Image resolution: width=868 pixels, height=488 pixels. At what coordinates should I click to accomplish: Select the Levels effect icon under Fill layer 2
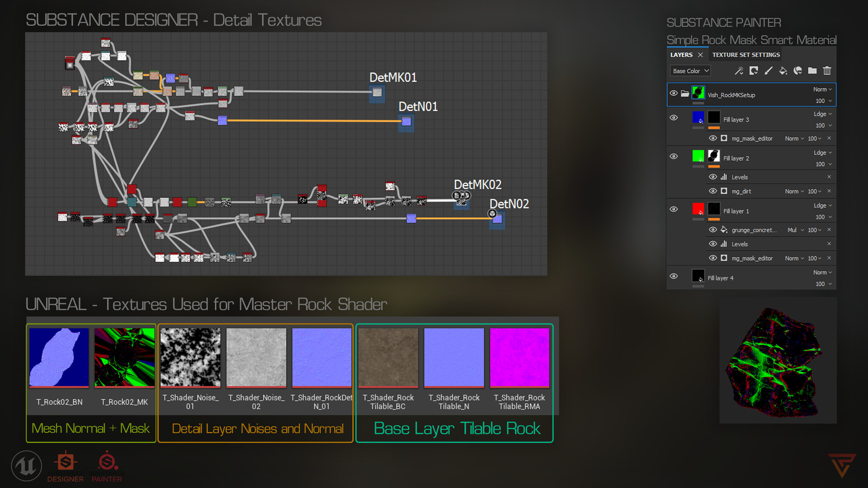[x=724, y=177]
